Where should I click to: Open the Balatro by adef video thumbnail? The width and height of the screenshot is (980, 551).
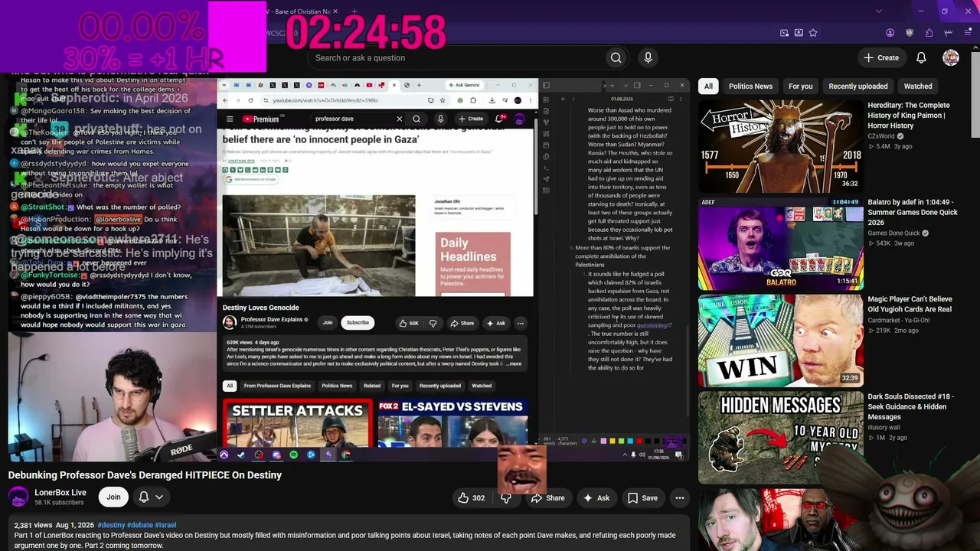point(781,242)
